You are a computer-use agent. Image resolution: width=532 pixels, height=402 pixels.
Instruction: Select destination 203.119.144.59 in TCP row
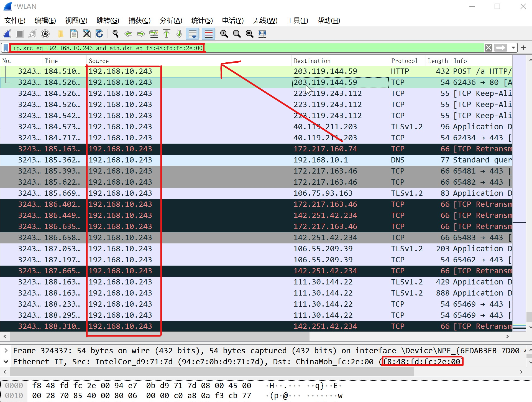tap(340, 82)
